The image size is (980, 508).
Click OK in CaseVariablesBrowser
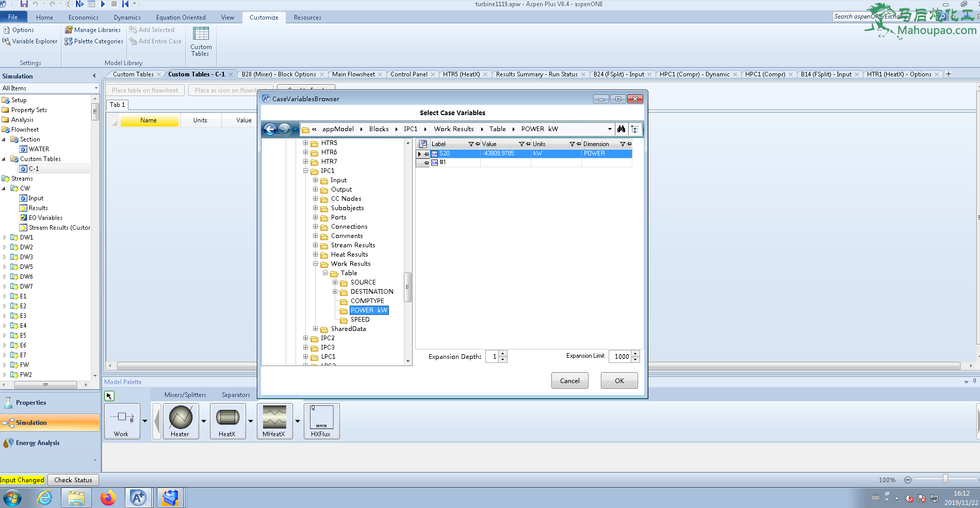pyautogui.click(x=619, y=380)
